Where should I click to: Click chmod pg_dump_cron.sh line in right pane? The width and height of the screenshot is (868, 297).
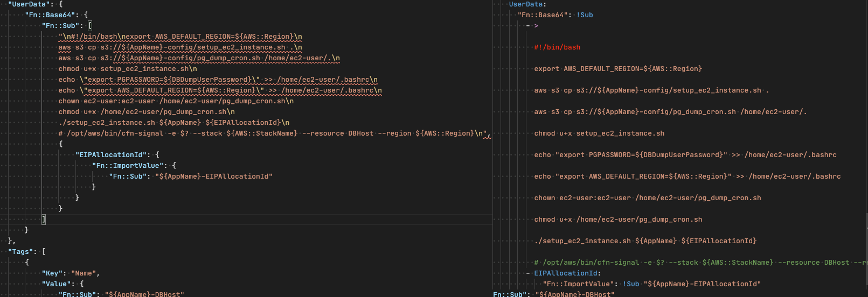(618, 220)
